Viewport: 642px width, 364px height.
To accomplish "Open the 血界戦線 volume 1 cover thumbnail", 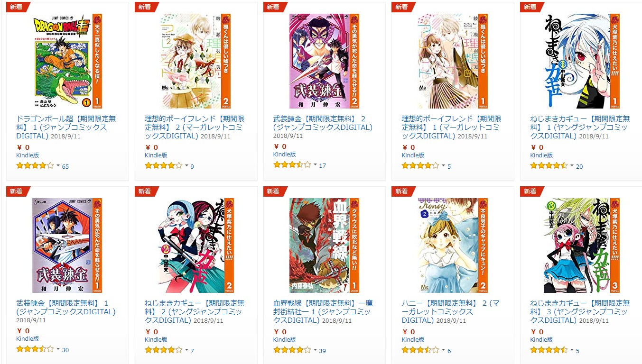I will tap(324, 246).
